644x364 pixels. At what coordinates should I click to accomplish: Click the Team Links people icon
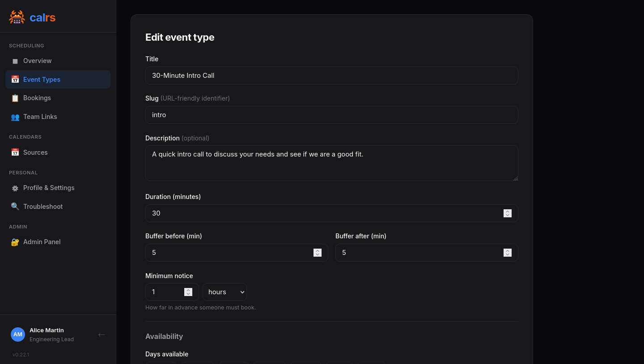coord(15,117)
